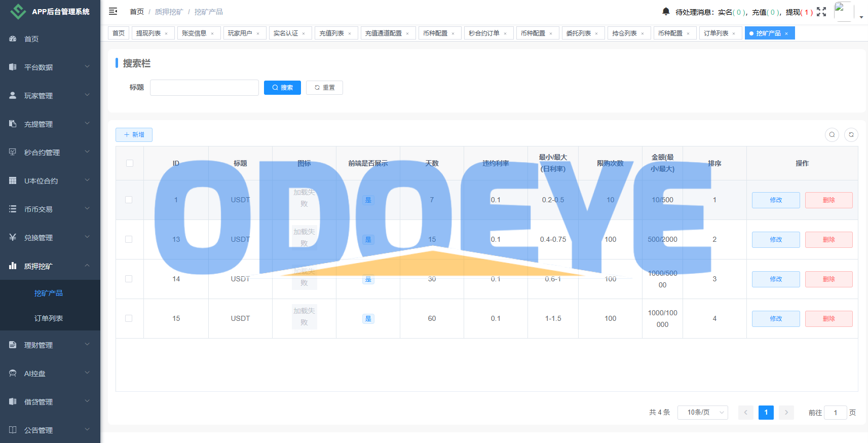Viewport: 868px width, 443px height.
Task: Toggle the select-all checkbox in the table header
Action: [x=130, y=163]
